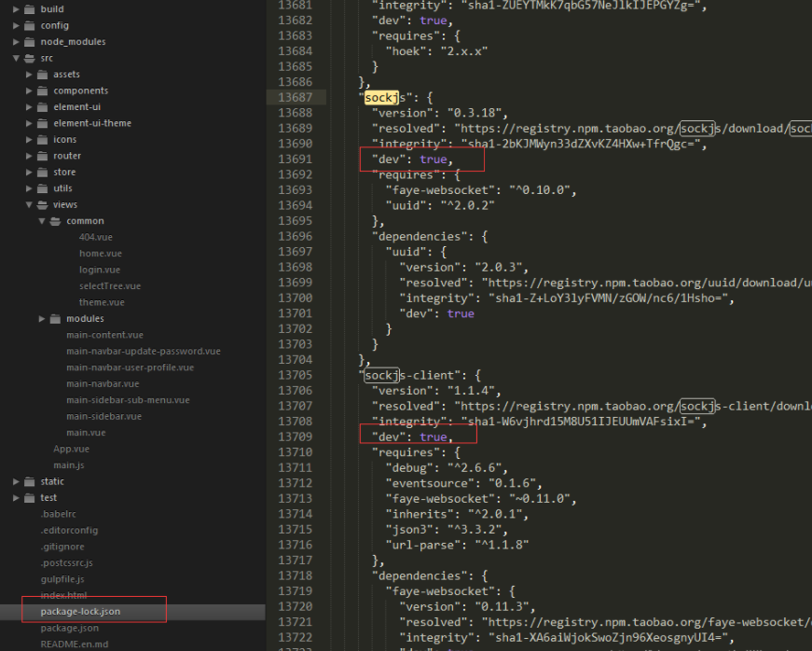Screen dimensions: 812x651
Task: Click "url-parse": "^1.1.8" line
Action: (x=457, y=545)
